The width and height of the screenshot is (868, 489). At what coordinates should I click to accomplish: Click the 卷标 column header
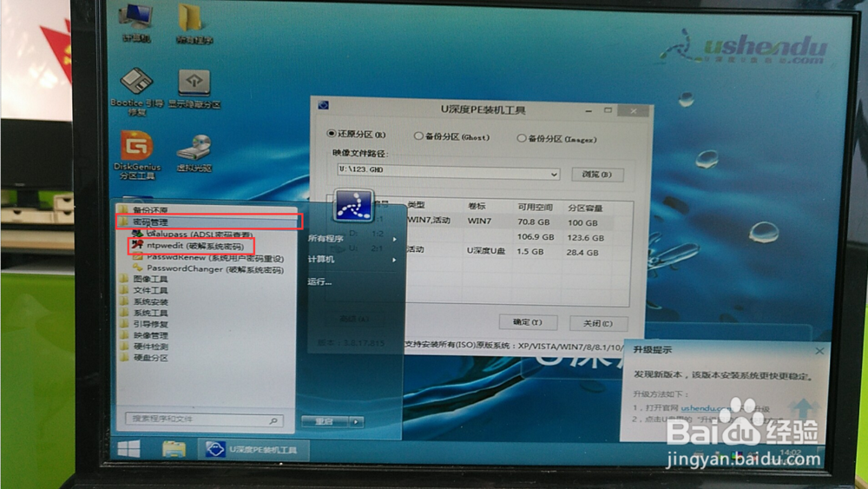pyautogui.click(x=477, y=206)
